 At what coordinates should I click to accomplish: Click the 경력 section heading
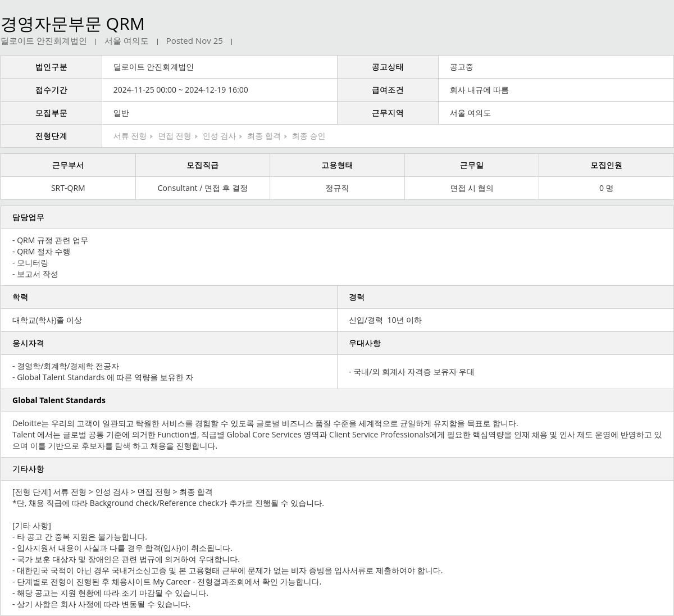pyautogui.click(x=357, y=297)
